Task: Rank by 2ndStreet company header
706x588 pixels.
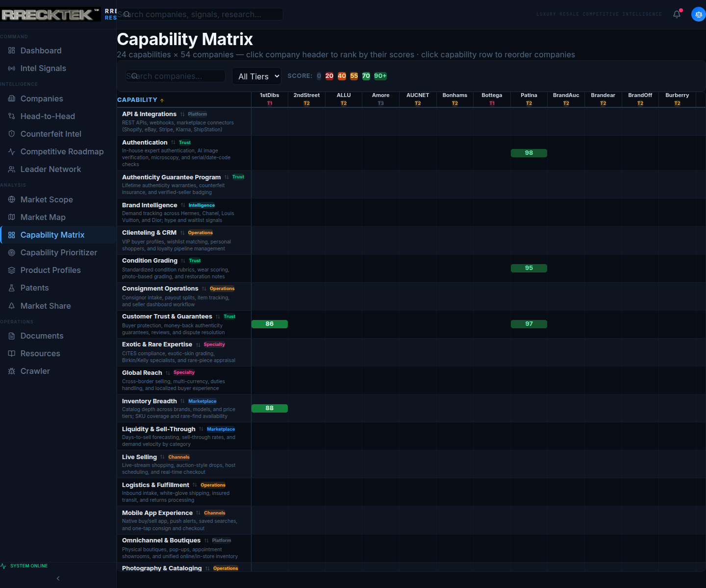Action: point(306,99)
